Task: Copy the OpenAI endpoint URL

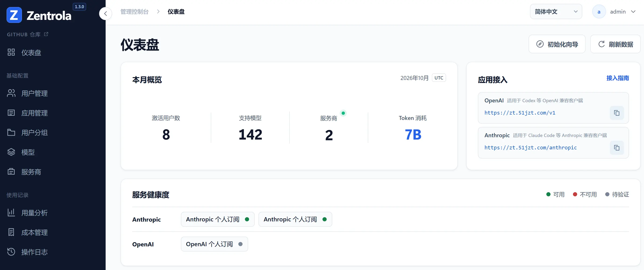Action: coord(616,113)
